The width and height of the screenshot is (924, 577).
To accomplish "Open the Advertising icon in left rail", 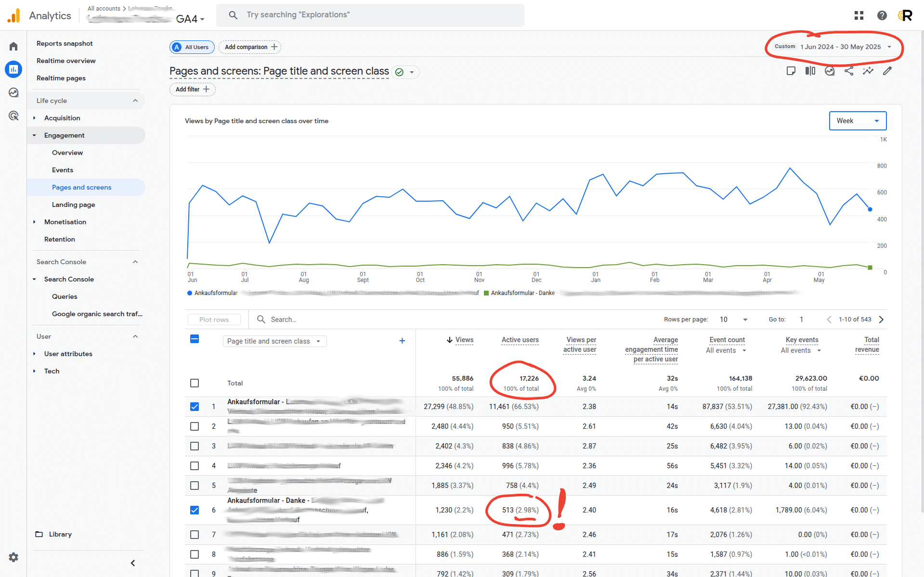I will click(x=13, y=115).
